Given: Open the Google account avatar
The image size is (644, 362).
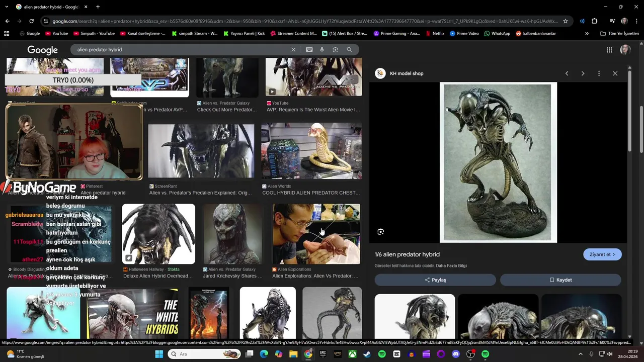Looking at the screenshot, I should click(625, 50).
